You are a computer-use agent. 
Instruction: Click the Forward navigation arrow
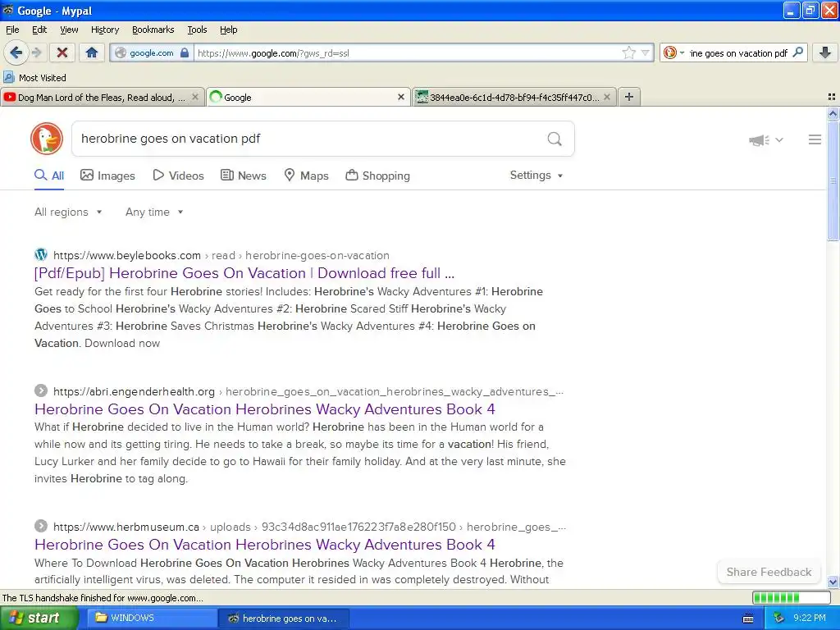pyautogui.click(x=37, y=52)
